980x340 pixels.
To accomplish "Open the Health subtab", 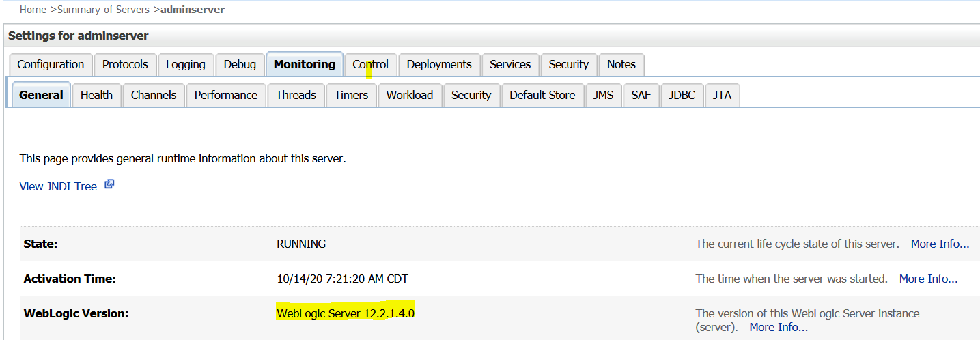I will [x=96, y=96].
